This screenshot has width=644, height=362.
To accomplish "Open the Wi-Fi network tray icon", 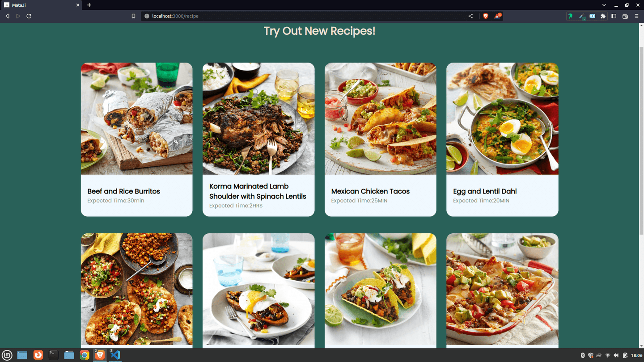I will (608, 355).
